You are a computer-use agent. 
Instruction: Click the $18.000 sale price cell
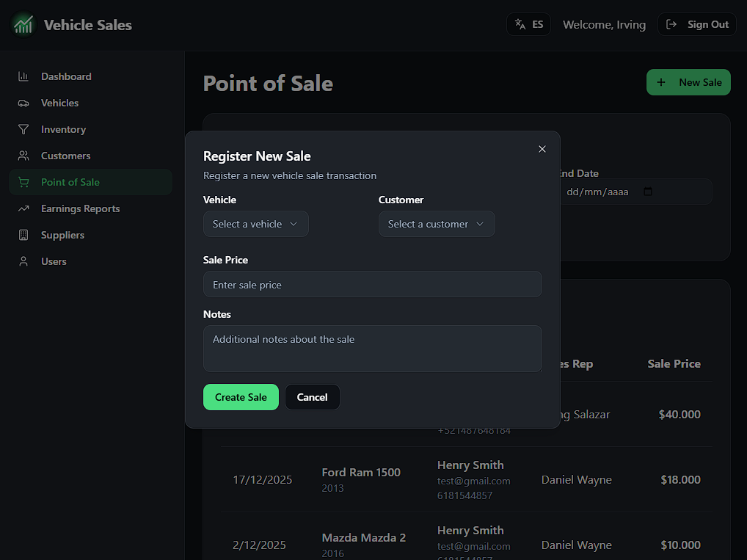tap(680, 479)
